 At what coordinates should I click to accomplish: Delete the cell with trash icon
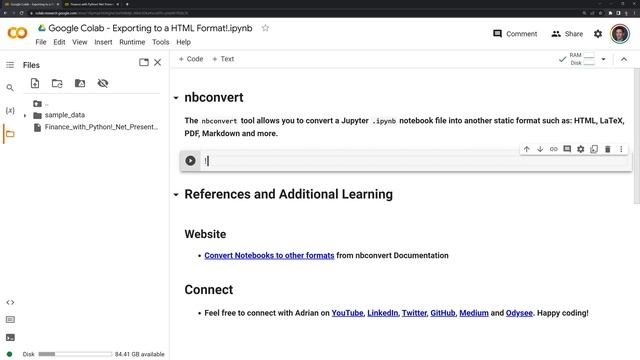[607, 149]
